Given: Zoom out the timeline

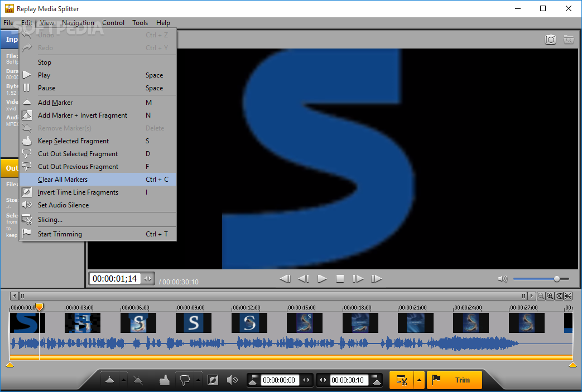Looking at the screenshot, I should (x=541, y=296).
